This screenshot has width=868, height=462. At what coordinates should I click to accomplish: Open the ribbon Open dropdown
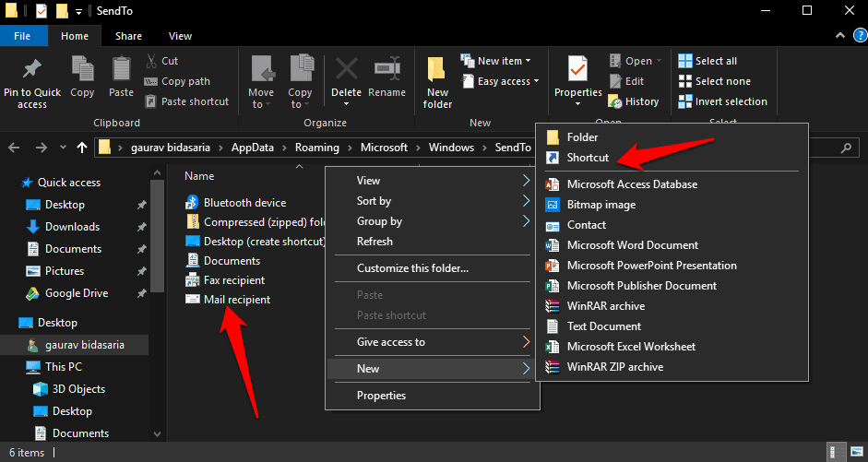coord(635,61)
